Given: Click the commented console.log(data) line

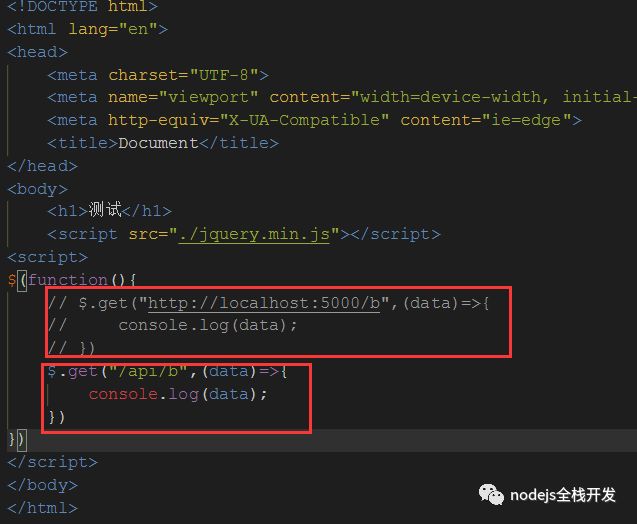Looking at the screenshot, I should point(173,325).
